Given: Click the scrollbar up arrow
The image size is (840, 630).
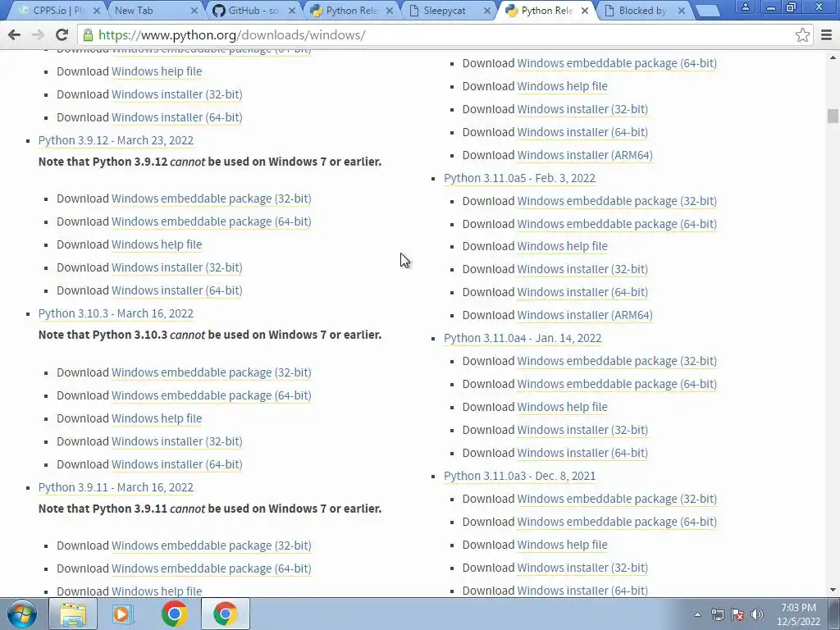Looking at the screenshot, I should tap(833, 57).
